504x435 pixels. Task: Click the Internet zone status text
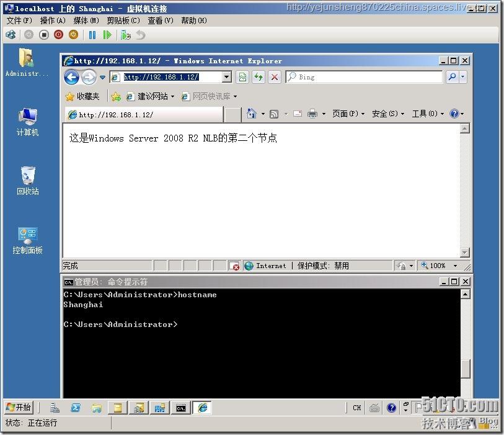[x=271, y=266]
